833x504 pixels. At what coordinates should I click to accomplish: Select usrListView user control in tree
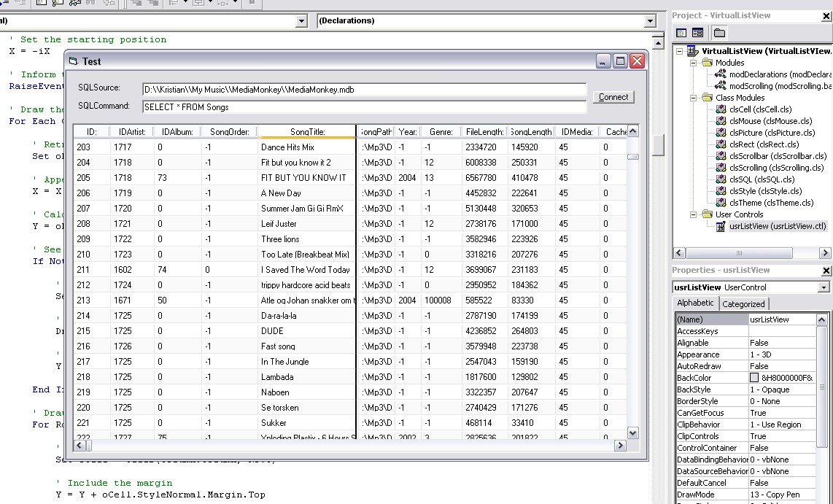point(777,226)
